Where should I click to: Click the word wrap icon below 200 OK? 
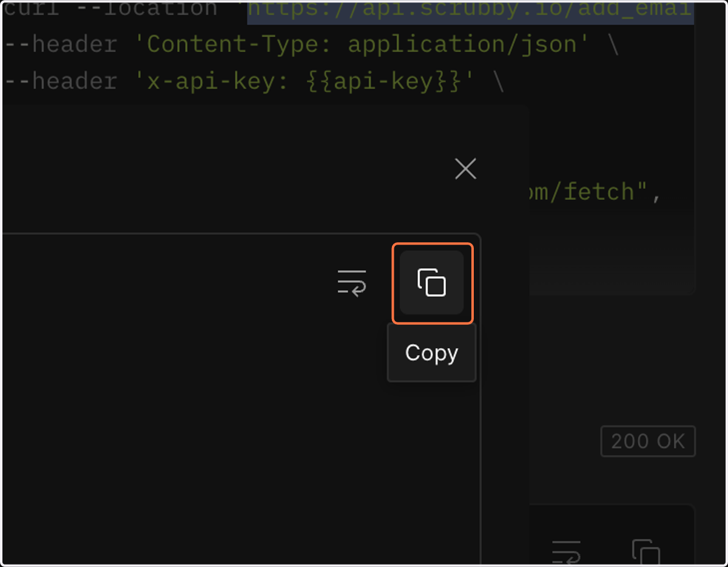[x=566, y=552]
